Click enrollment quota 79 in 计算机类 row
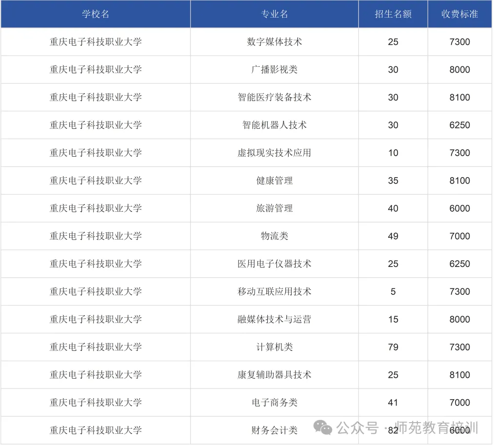 click(x=393, y=347)
